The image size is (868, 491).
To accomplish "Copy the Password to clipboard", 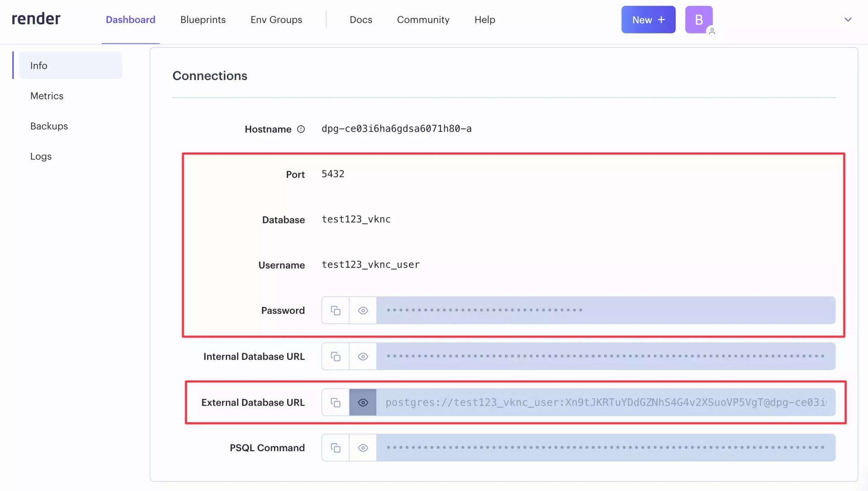I will pyautogui.click(x=335, y=310).
